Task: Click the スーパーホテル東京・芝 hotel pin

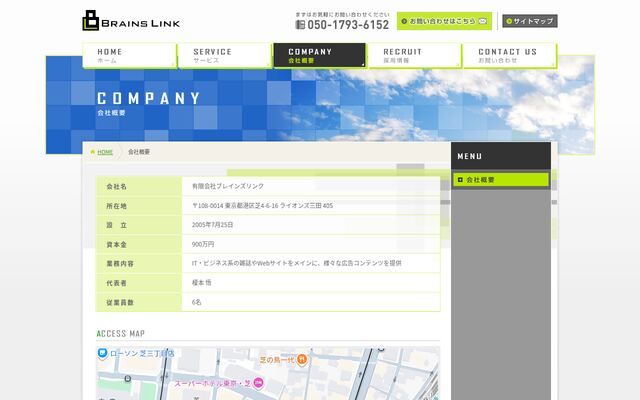Action: (258, 383)
